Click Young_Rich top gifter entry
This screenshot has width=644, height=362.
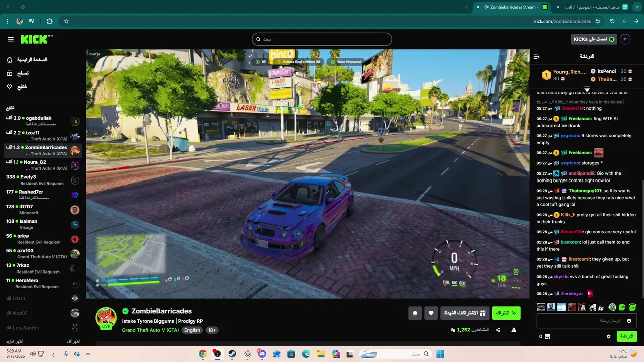click(564, 75)
